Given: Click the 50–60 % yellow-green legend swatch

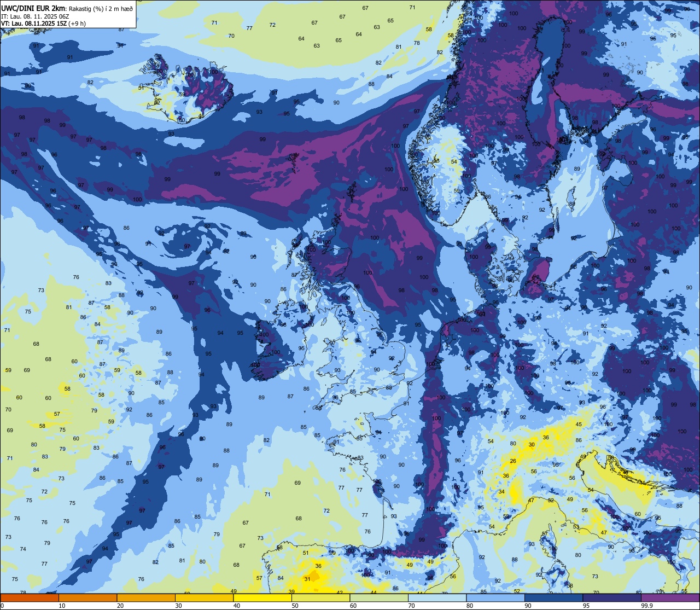Looking at the screenshot, I should pyautogui.click(x=320, y=598).
